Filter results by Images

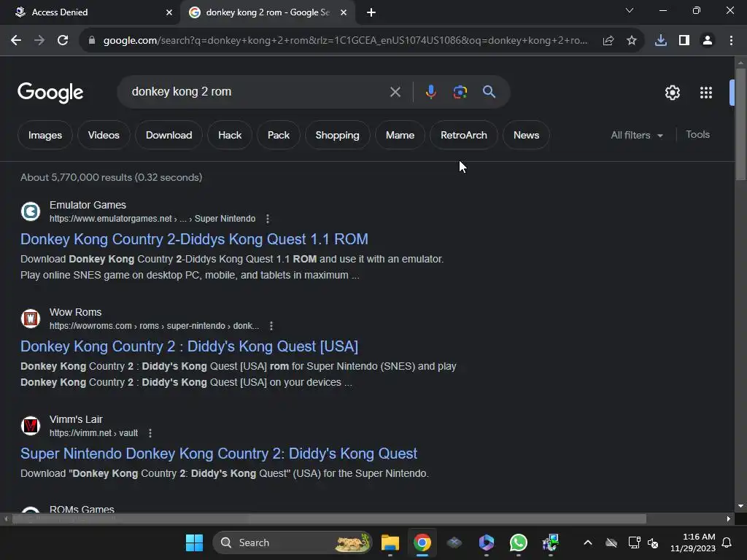click(45, 135)
